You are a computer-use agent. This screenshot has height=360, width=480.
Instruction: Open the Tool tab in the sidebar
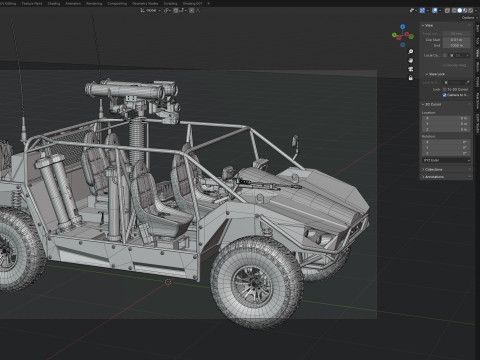click(477, 41)
